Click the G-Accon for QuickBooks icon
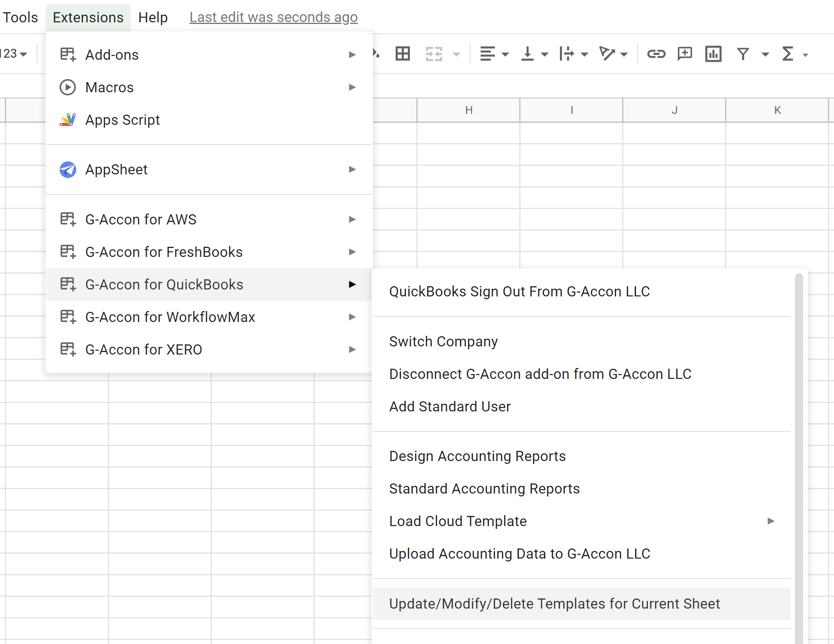 coord(68,284)
